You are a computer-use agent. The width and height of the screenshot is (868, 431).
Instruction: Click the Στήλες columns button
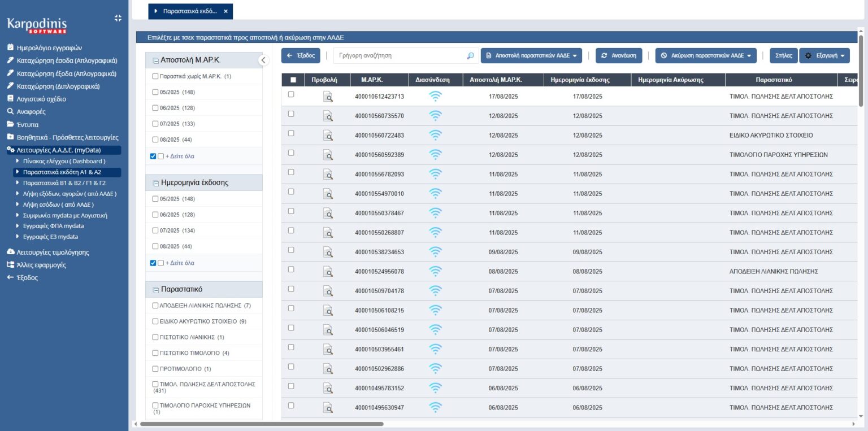tap(783, 56)
